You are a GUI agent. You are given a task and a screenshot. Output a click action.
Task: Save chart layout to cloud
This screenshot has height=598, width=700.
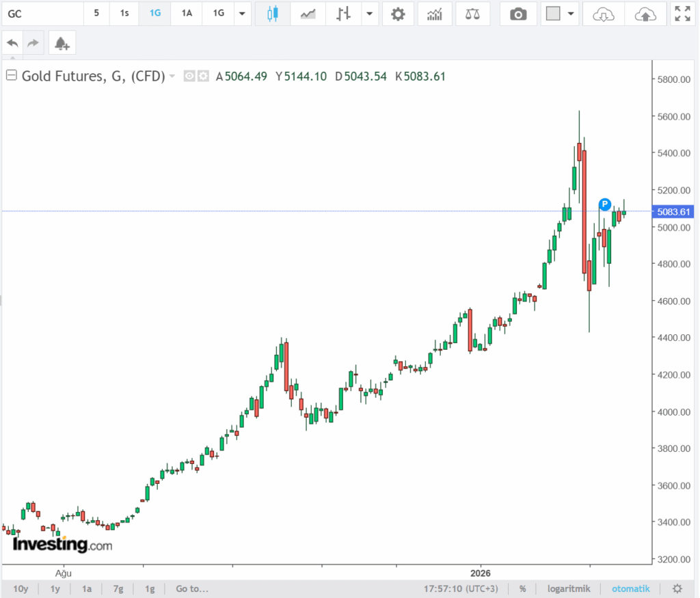coord(645,13)
